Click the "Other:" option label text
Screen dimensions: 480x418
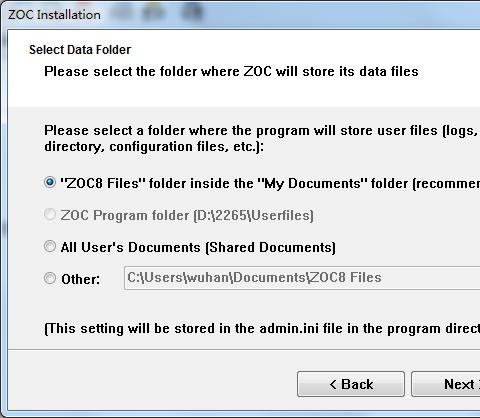click(80, 279)
